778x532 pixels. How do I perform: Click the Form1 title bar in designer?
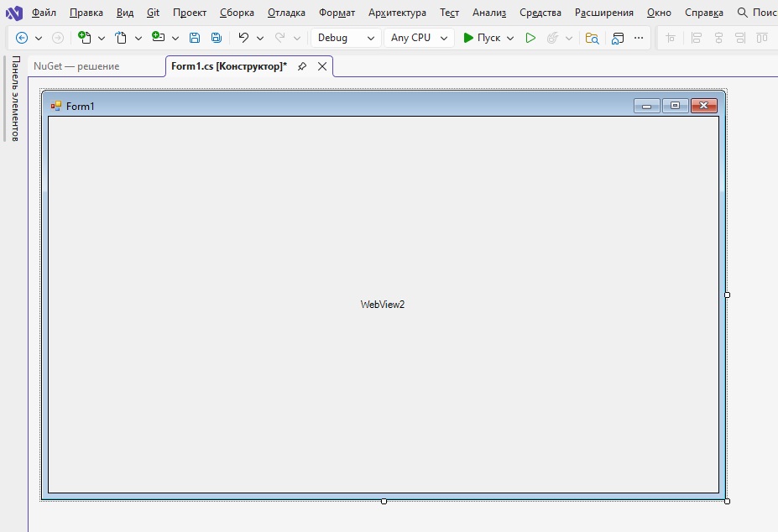tap(336, 106)
